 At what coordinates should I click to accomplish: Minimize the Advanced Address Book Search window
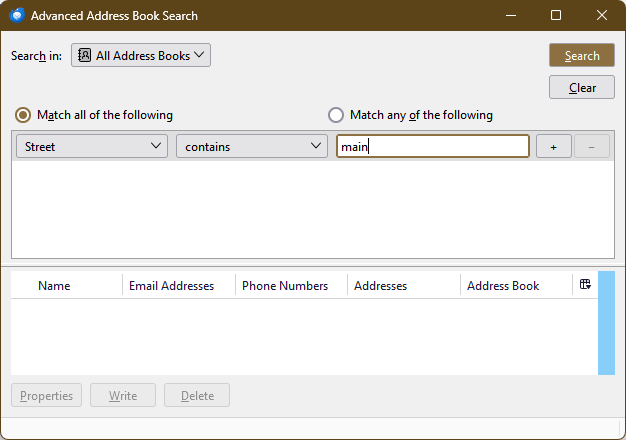(x=510, y=15)
